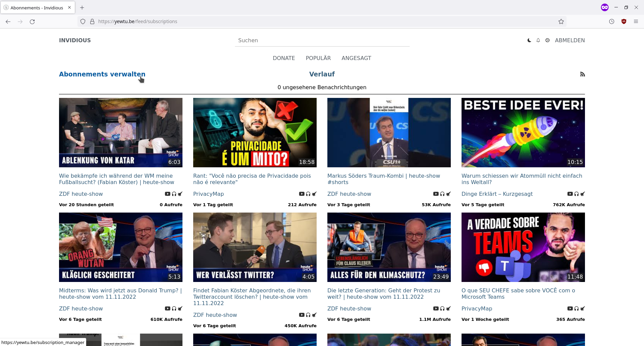Image resolution: width=644 pixels, height=346 pixels.
Task: Jet icon for Midterms Donald Trump video
Action: [x=180, y=308]
